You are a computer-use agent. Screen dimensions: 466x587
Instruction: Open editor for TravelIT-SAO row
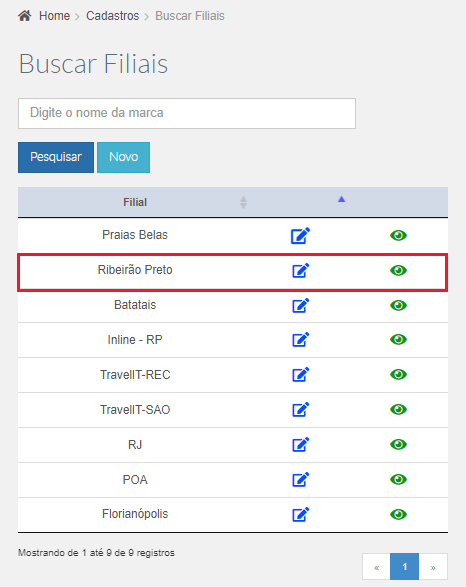click(301, 410)
